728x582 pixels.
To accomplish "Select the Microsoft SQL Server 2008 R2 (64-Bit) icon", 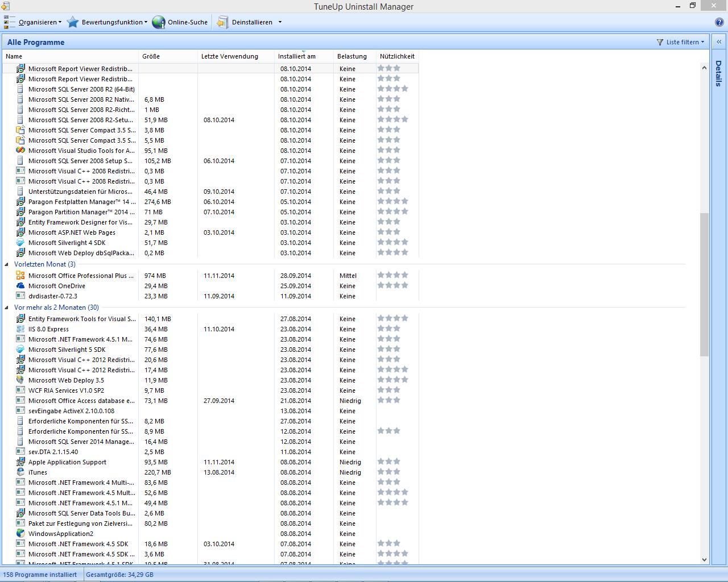I will 20,89.
